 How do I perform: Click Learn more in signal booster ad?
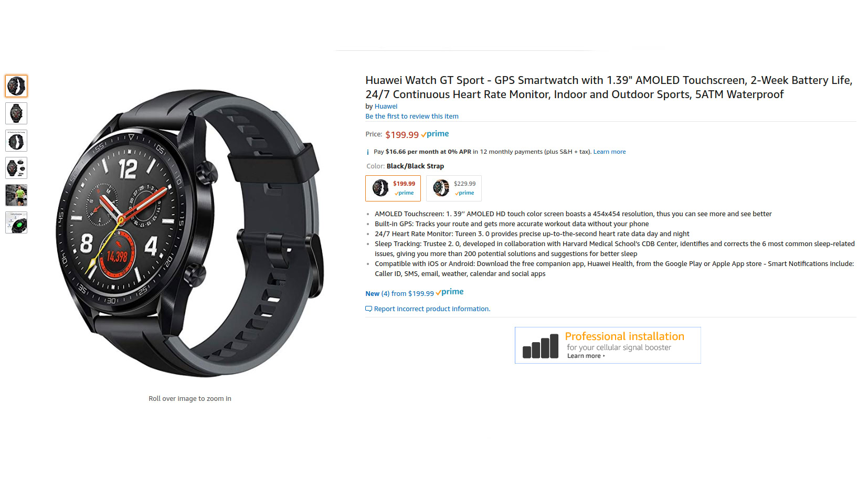tap(586, 356)
